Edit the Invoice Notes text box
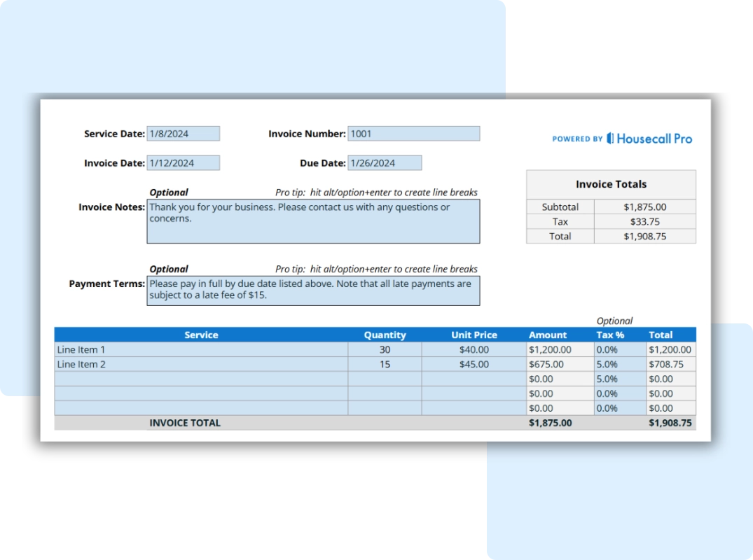Image resolution: width=753 pixels, height=560 pixels. point(313,221)
